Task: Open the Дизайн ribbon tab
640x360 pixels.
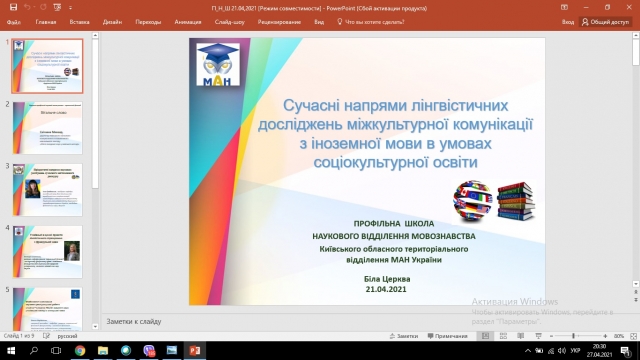Action: (x=112, y=22)
